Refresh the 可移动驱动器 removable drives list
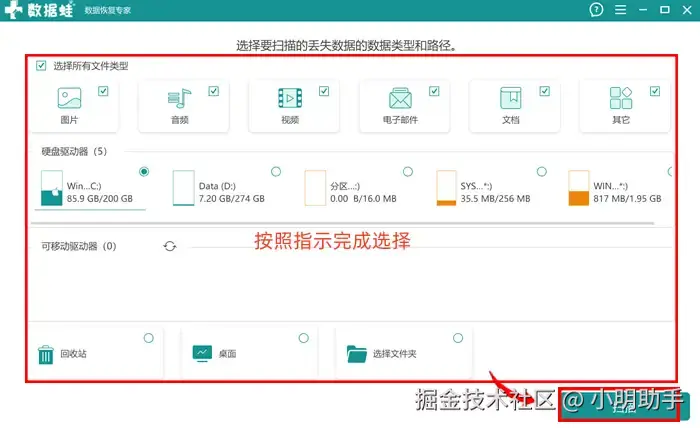Image resolution: width=700 pixels, height=428 pixels. (x=170, y=246)
